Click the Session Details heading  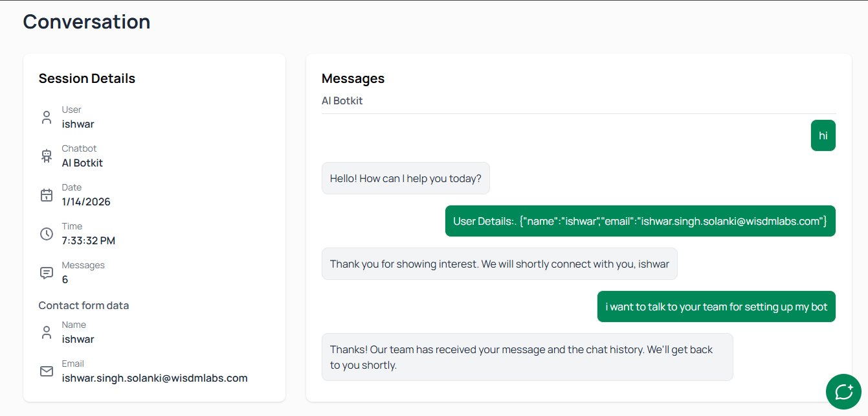[x=87, y=78]
